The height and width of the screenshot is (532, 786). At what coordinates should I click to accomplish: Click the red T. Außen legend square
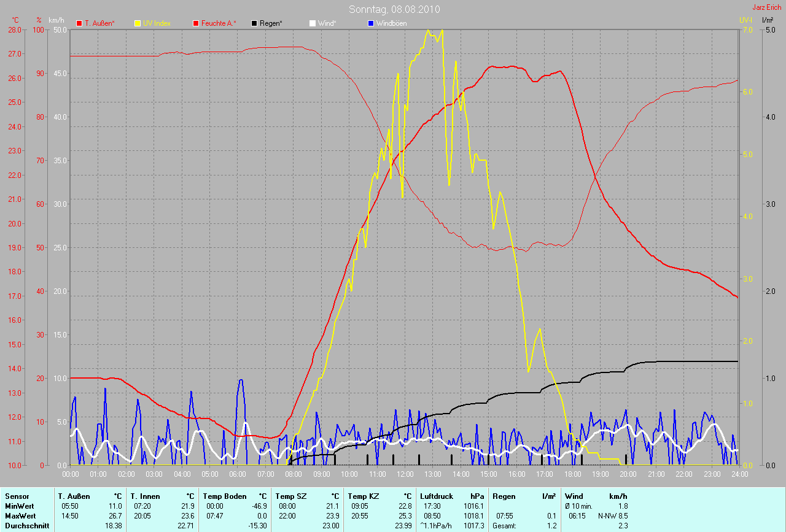coord(79,23)
